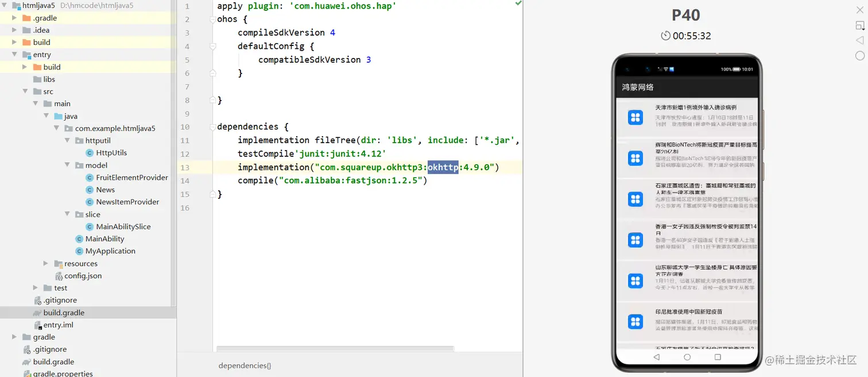The image size is (868, 377).
Task: Fold the dependencies block at line 10
Action: tap(213, 126)
